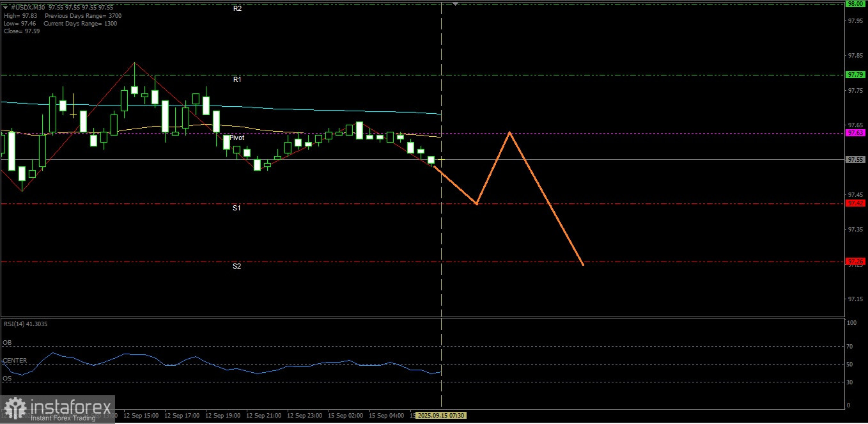Viewport: 868px width, 424px height.
Task: Click the RSI scale value 30
Action: [x=850, y=382]
